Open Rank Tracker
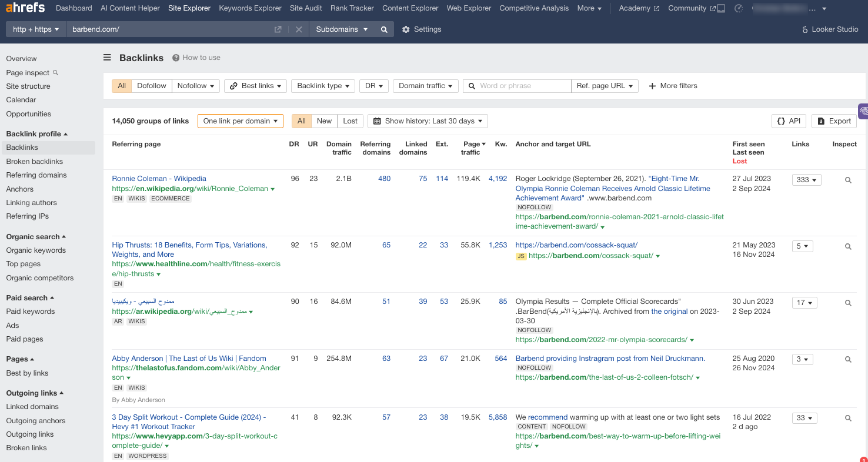The height and width of the screenshot is (462, 868). click(352, 8)
